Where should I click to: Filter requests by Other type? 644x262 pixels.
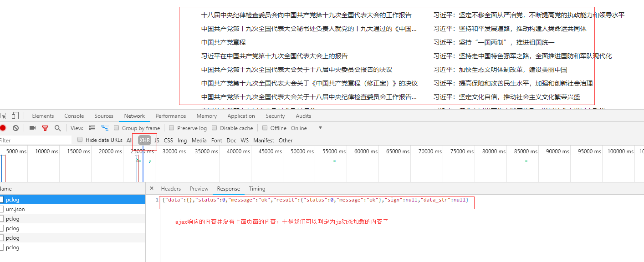point(286,141)
